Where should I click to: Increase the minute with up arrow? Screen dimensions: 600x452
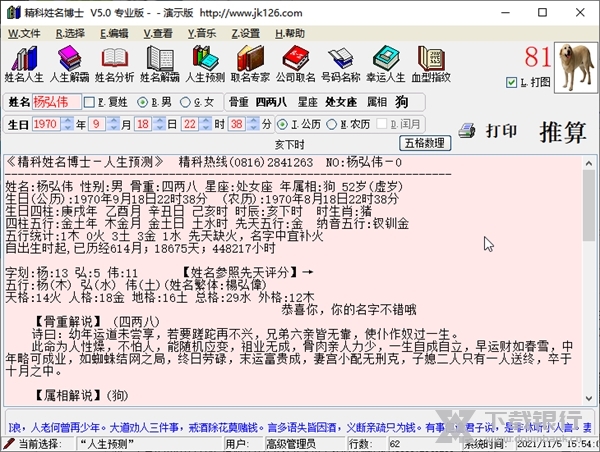(253, 121)
